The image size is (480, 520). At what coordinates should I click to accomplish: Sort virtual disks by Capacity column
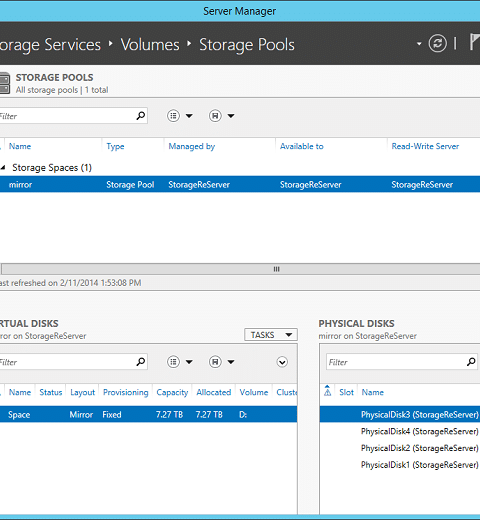click(172, 392)
